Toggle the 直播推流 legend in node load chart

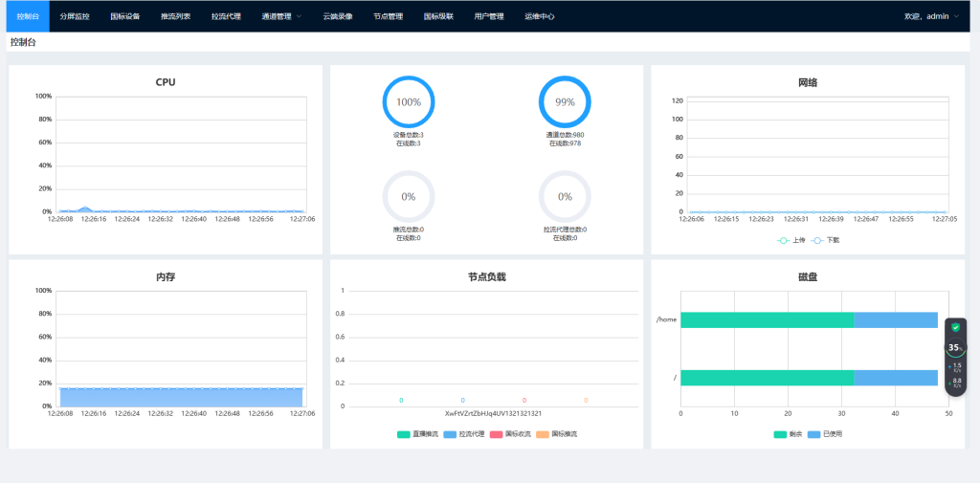416,434
